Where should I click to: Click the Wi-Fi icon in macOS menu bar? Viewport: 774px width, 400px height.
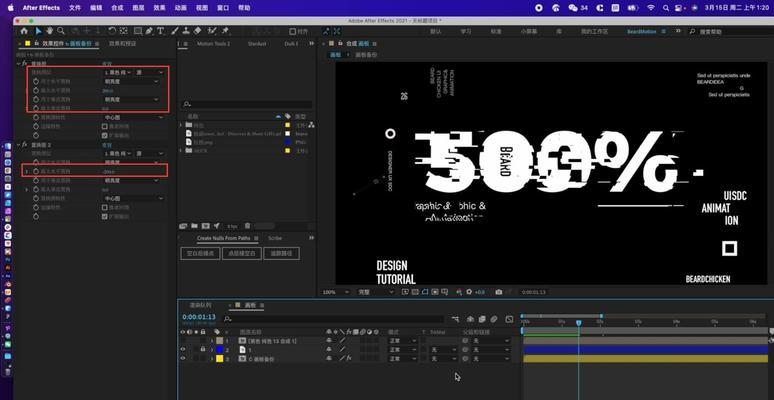pyautogui.click(x=651, y=8)
